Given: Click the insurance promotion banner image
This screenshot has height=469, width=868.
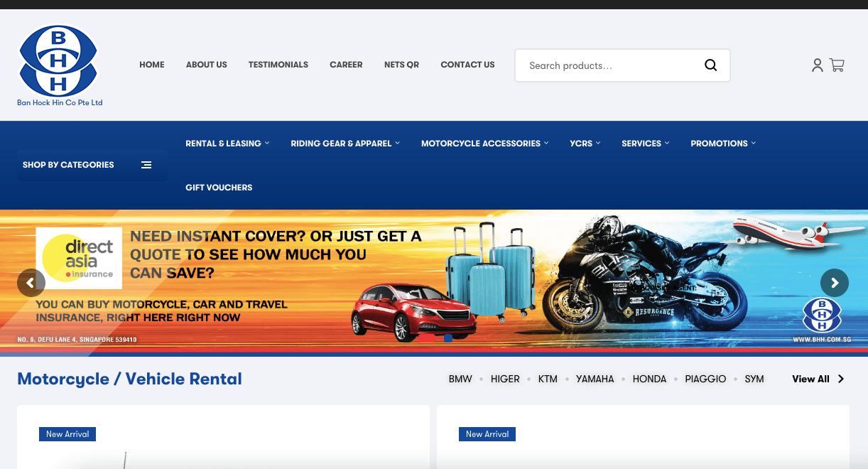Looking at the screenshot, I should point(434,283).
